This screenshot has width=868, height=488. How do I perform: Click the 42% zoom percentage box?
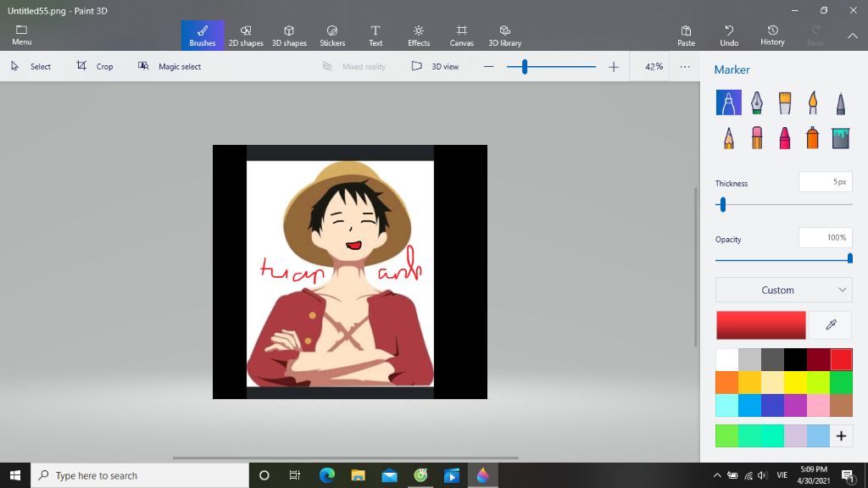(649, 66)
